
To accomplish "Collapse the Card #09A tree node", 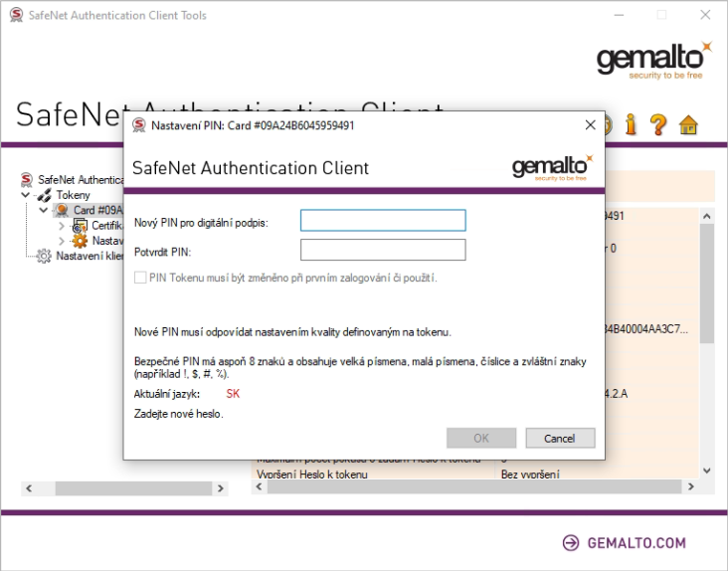I will click(43, 210).
